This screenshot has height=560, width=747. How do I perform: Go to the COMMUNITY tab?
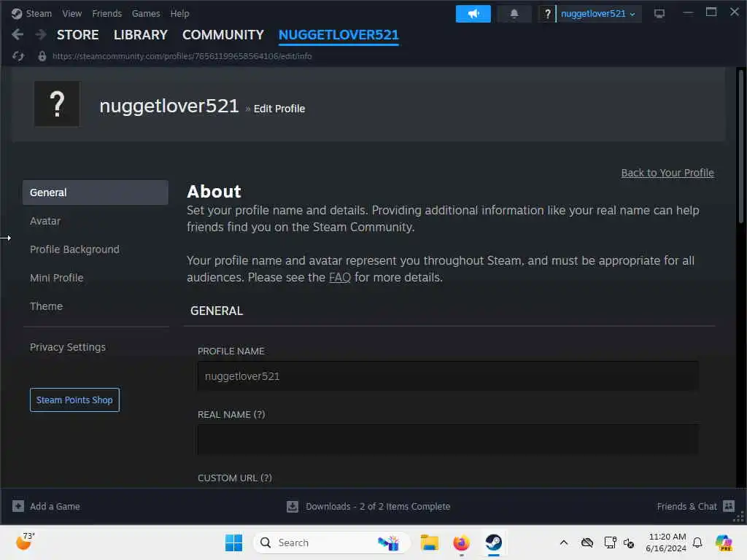point(223,35)
